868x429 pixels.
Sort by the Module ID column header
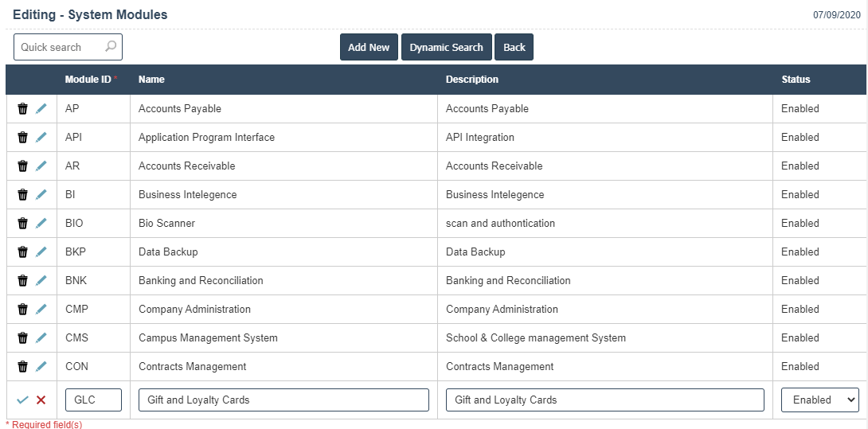(88, 80)
